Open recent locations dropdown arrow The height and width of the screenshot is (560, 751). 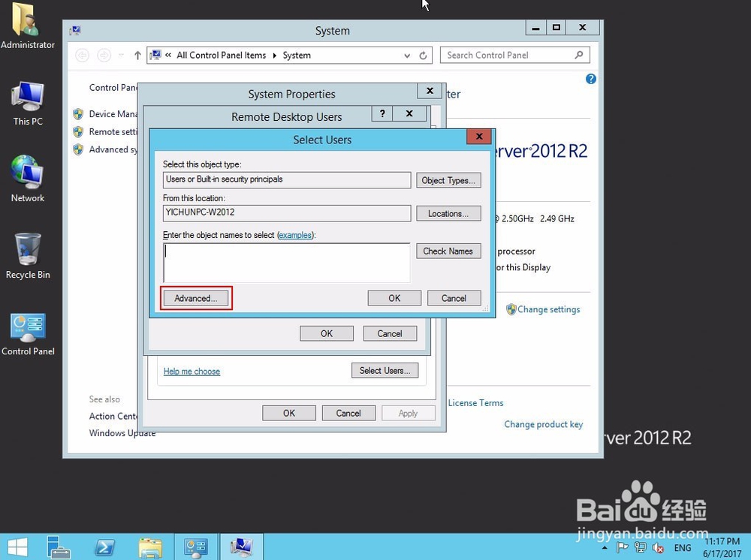click(x=121, y=56)
